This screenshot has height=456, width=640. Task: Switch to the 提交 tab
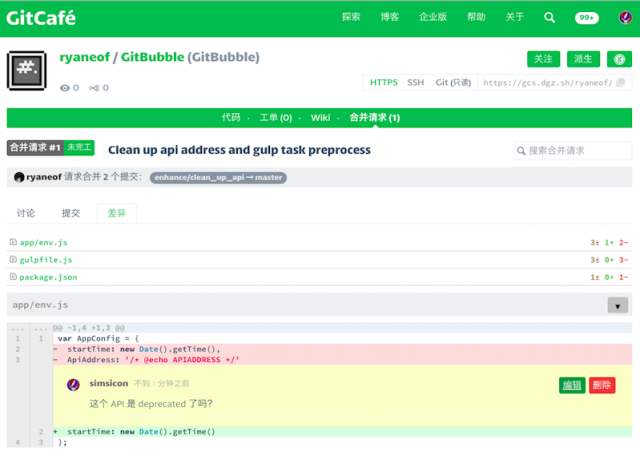coord(71,213)
